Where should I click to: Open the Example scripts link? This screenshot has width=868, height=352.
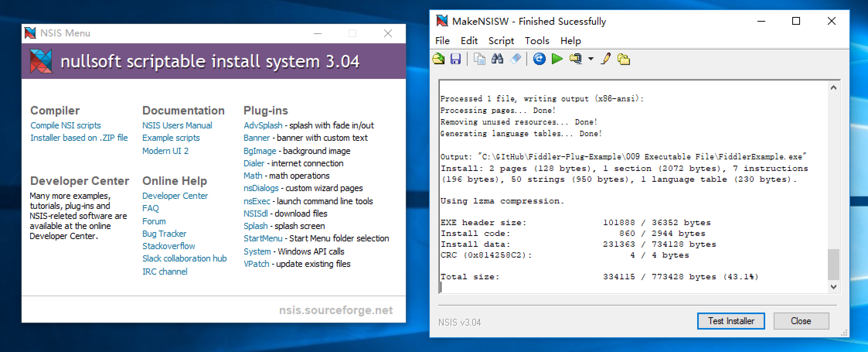[x=171, y=138]
